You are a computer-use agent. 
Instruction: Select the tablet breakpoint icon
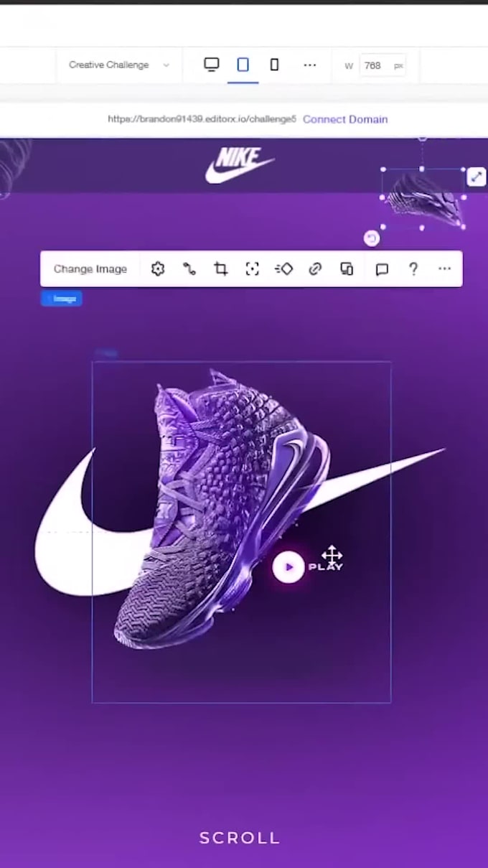click(243, 65)
